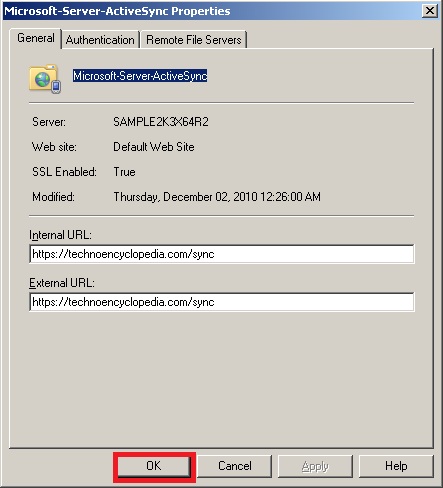Viewport: 443px width, 488px height.
Task: Click the Cancel button
Action: tap(235, 466)
